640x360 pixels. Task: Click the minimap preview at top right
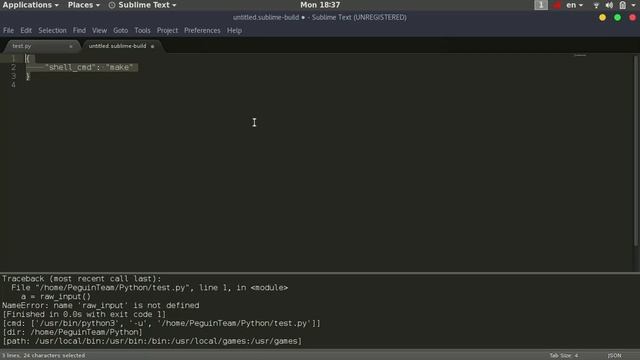coord(580,56)
